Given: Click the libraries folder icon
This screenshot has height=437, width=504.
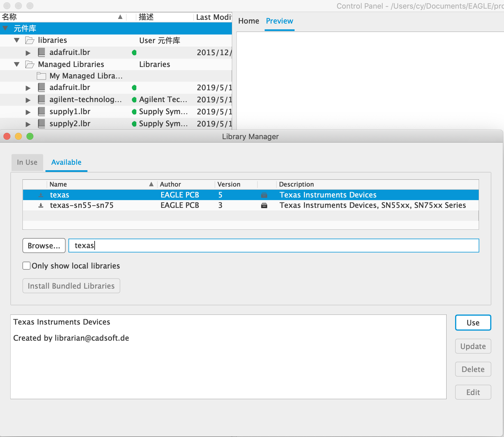Looking at the screenshot, I should [30, 40].
